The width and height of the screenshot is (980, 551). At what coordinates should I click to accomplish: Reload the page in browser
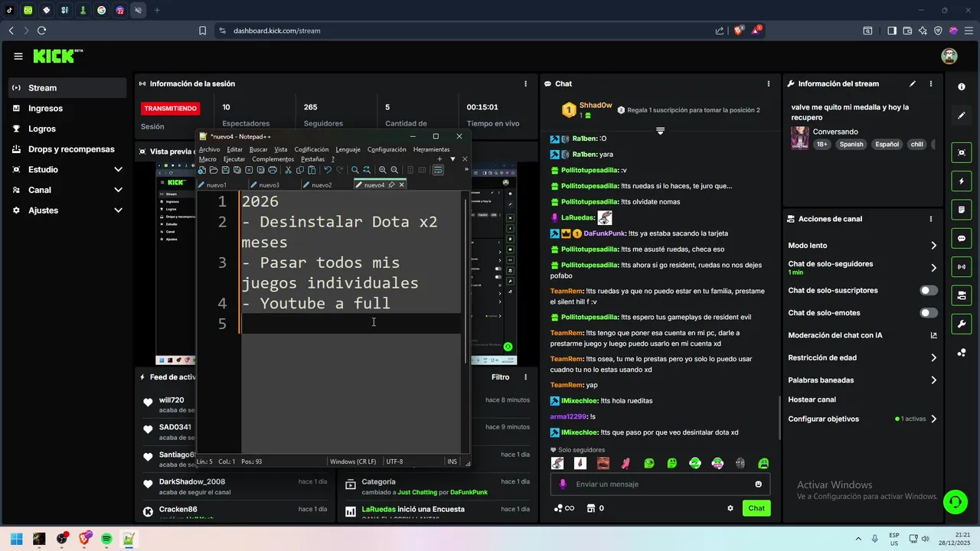41,31
